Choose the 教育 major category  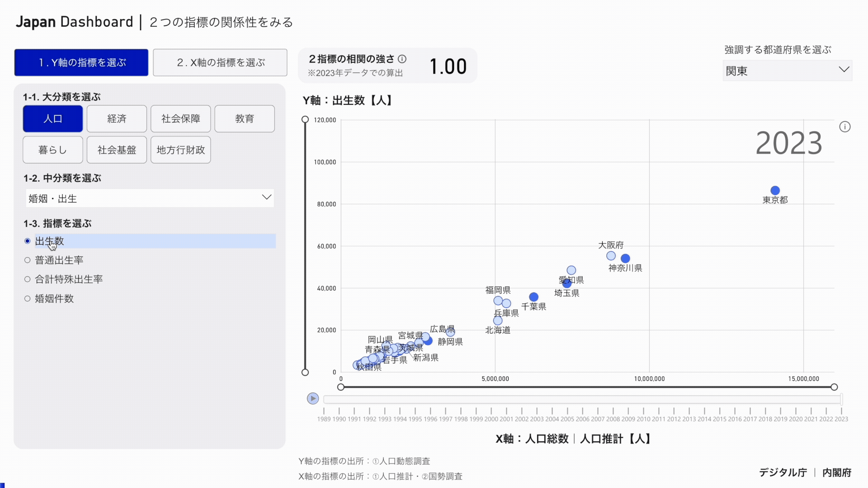[x=245, y=118]
